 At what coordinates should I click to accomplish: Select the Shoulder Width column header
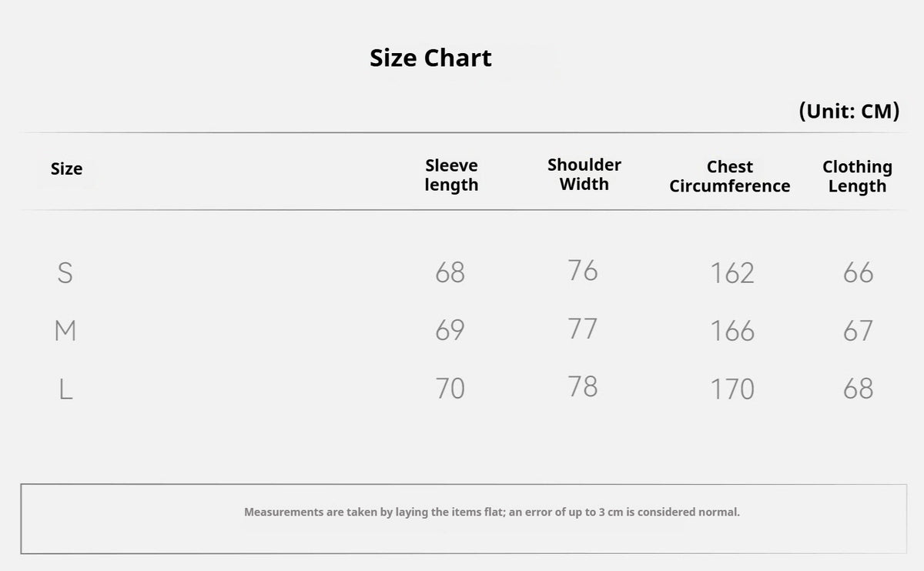(584, 175)
